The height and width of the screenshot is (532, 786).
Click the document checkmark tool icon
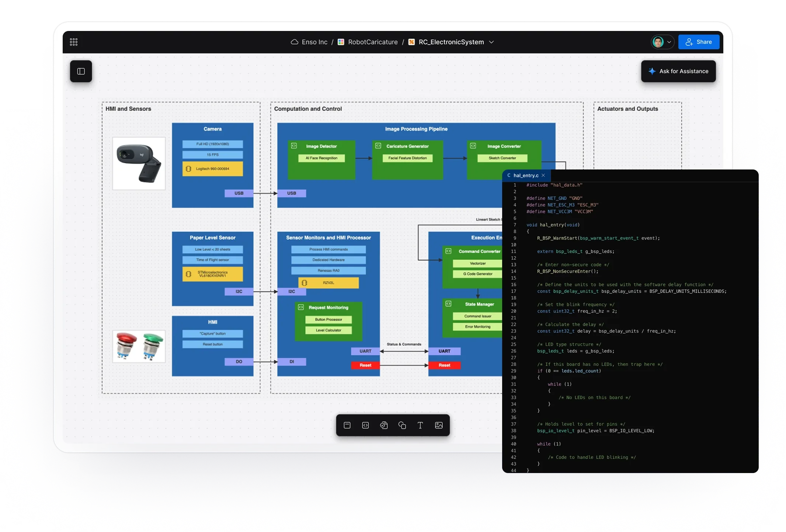click(x=383, y=425)
